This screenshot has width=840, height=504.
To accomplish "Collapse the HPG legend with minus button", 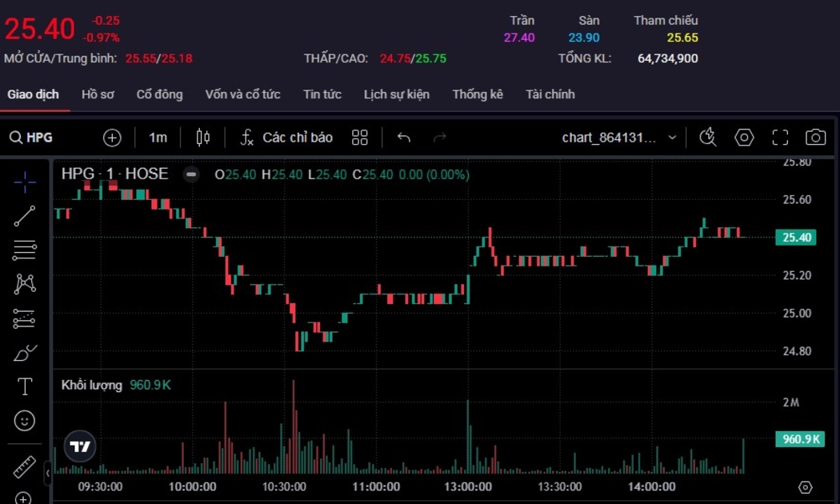I will pyautogui.click(x=191, y=174).
